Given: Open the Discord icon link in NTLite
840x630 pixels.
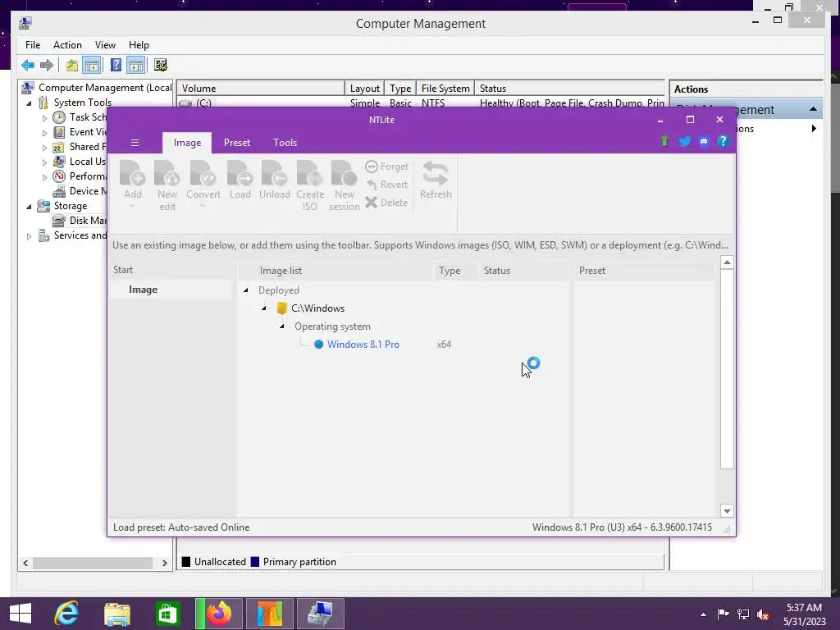Looking at the screenshot, I should (x=704, y=141).
